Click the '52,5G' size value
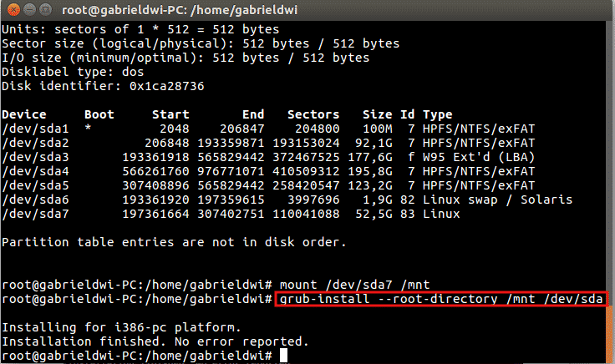This screenshot has height=364, width=615. 374,214
